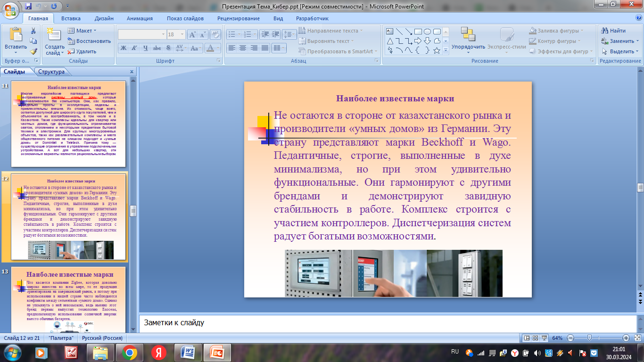Select the text box shape in gallery
Image resolution: width=644 pixels, height=362 pixels.
pyautogui.click(x=390, y=32)
